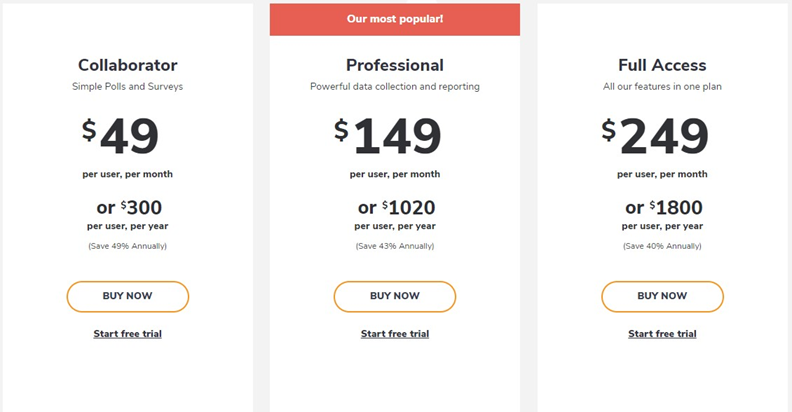792x412 pixels.
Task: Select the $300 per year price
Action: [x=129, y=208]
